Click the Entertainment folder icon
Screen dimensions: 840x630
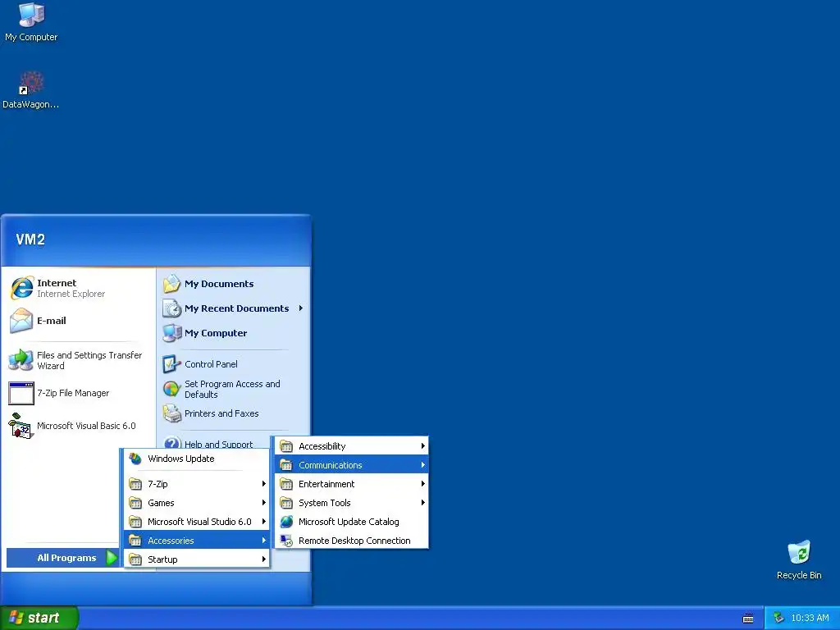point(286,484)
